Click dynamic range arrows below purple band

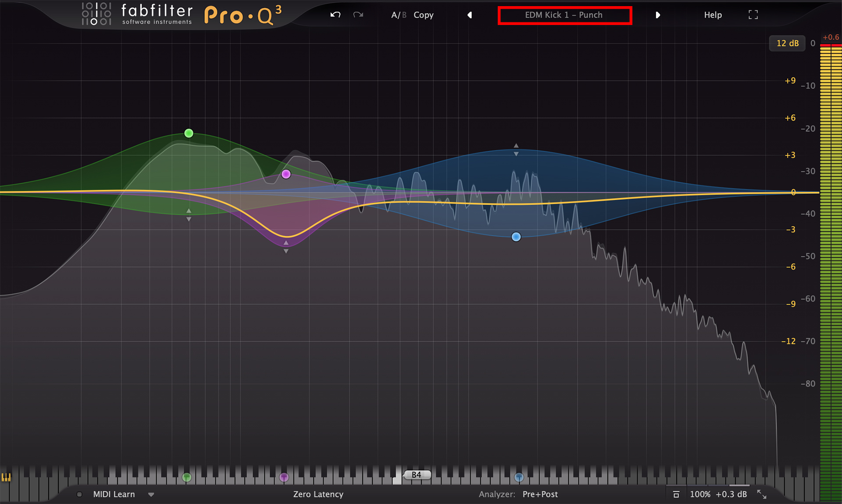pos(286,247)
